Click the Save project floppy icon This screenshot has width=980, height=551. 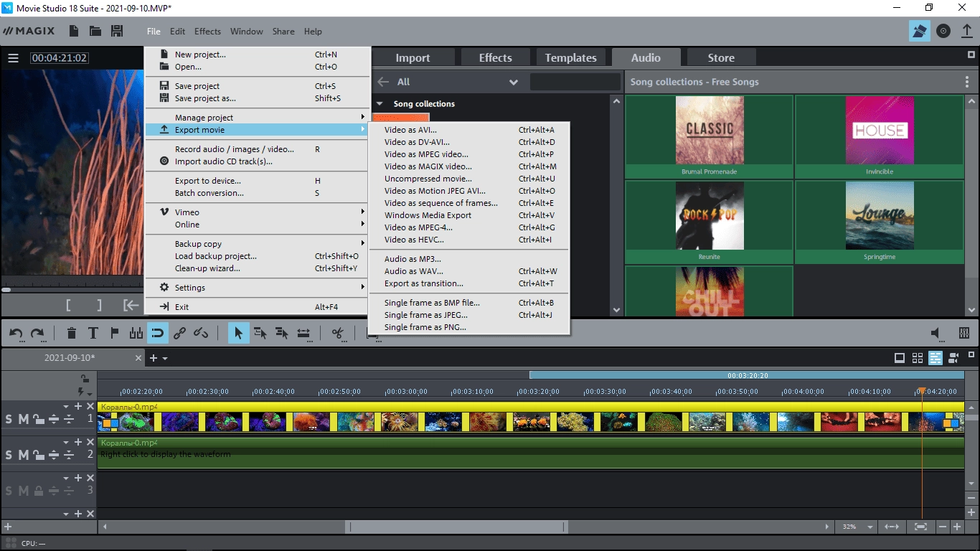117,31
